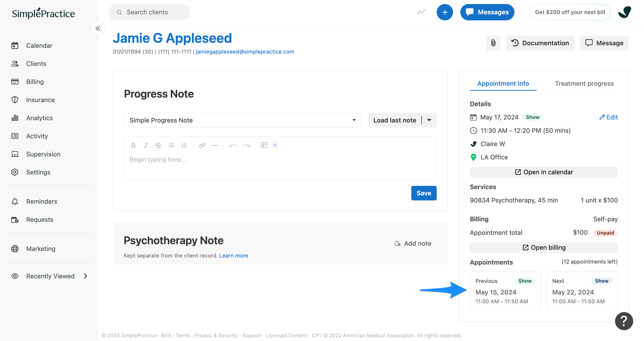Toggle Show status on Next appointment
644x341 pixels.
tap(601, 281)
